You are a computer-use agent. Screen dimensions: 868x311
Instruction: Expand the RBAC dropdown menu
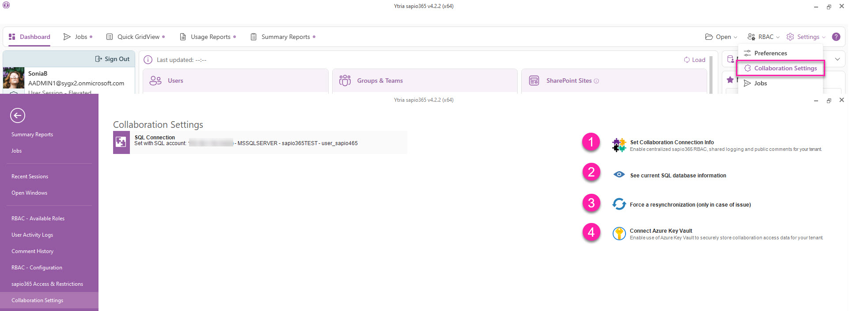tap(763, 37)
